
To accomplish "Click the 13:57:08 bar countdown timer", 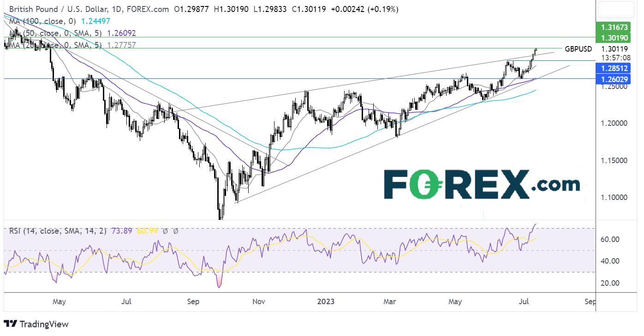I will [x=616, y=58].
